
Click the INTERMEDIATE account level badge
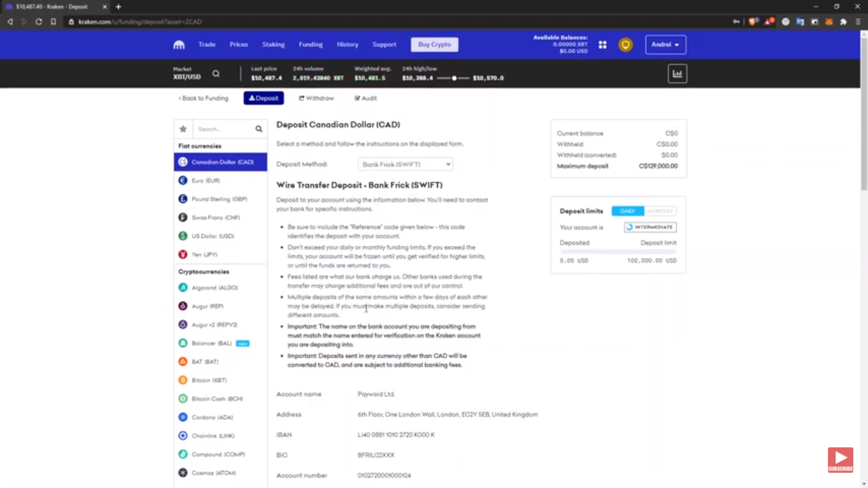click(x=650, y=227)
